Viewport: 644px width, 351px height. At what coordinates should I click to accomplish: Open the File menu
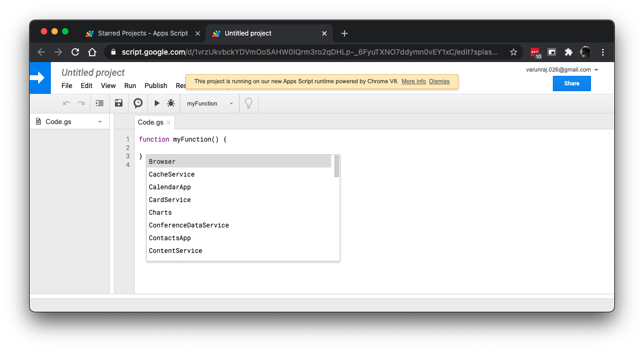pos(67,85)
